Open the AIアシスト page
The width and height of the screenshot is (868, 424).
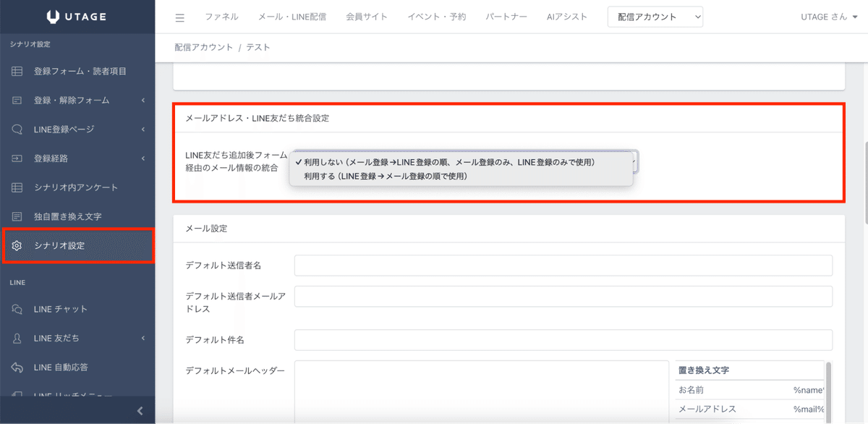566,16
